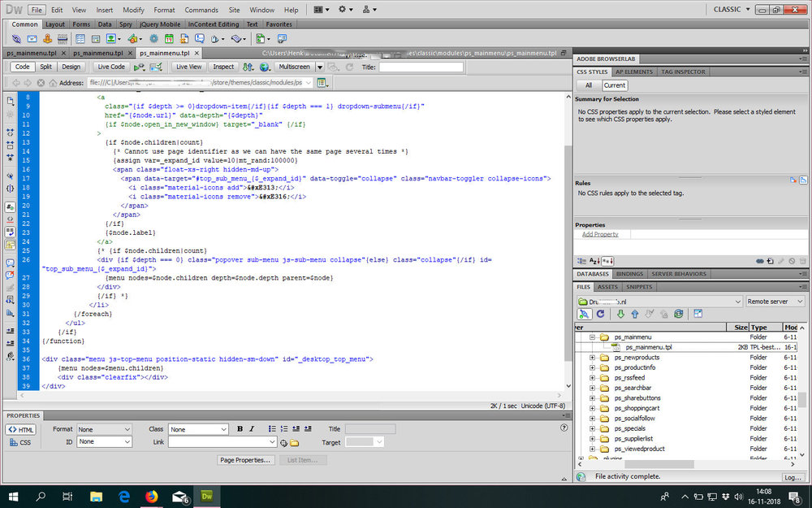Click the Attach Style Sheet link icon
Screen dimensions: 812x508
758,261
